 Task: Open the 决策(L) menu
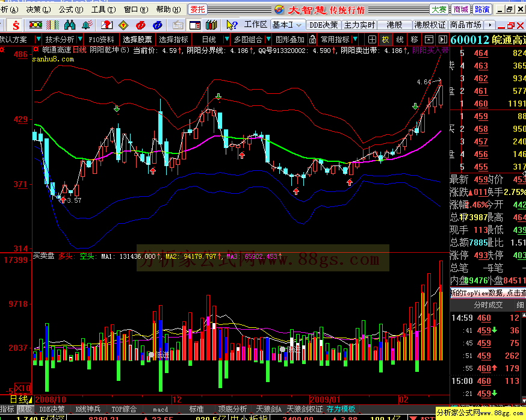click(39, 10)
